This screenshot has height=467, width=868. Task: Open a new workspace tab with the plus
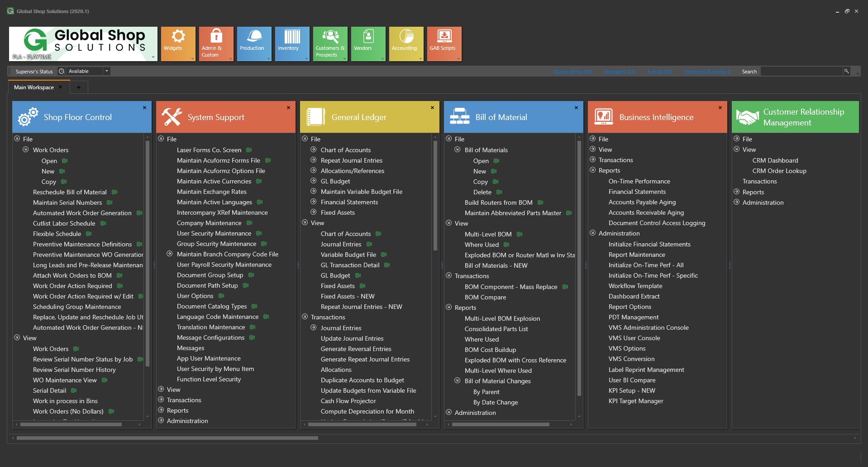click(x=79, y=87)
